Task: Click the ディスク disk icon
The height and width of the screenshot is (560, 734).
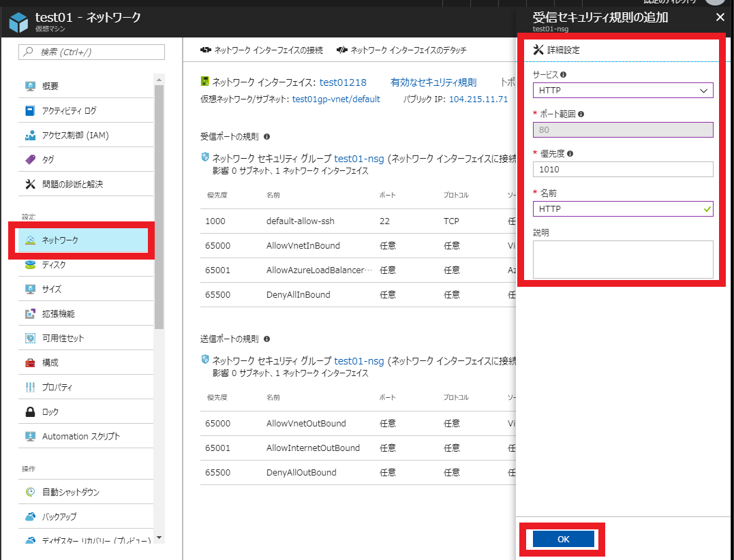Action: tap(30, 265)
